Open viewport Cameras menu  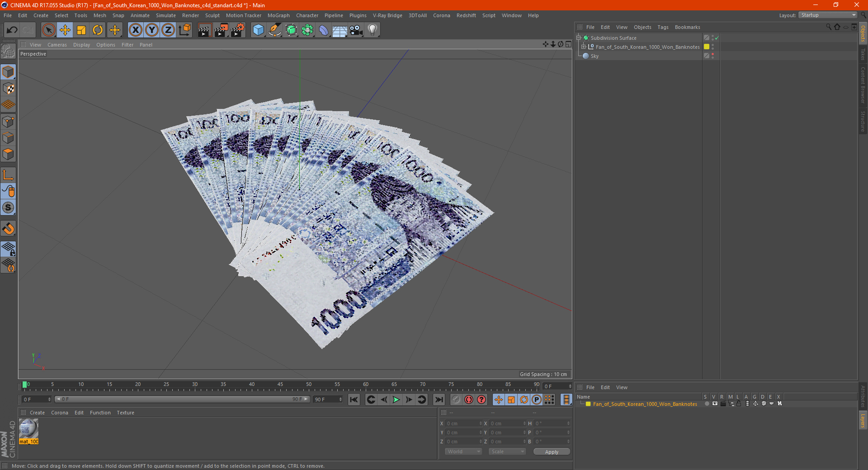tap(57, 45)
